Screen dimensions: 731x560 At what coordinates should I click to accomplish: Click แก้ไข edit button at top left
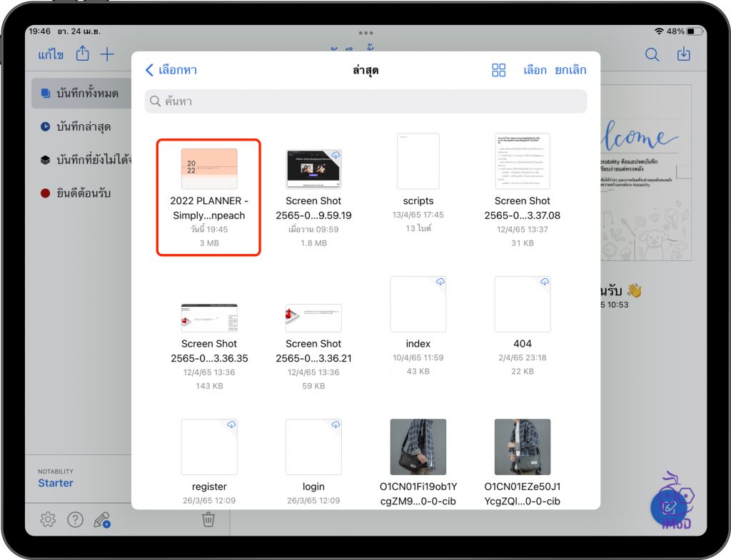51,55
